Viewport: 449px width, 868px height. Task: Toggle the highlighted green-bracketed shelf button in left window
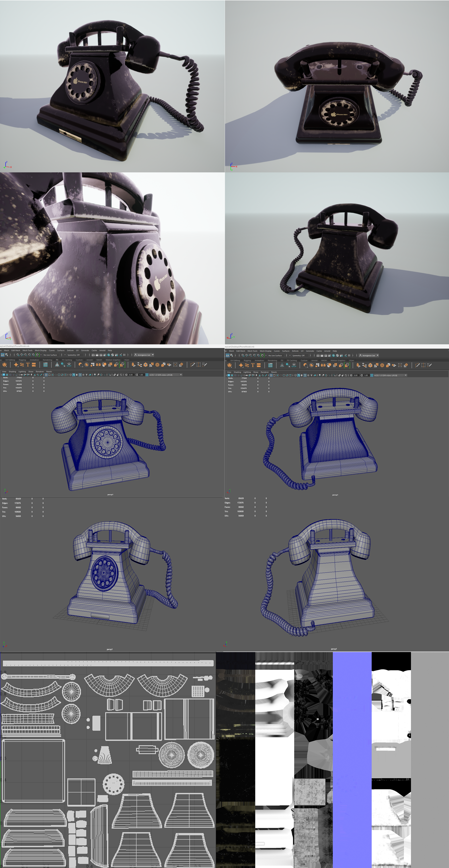(122, 365)
